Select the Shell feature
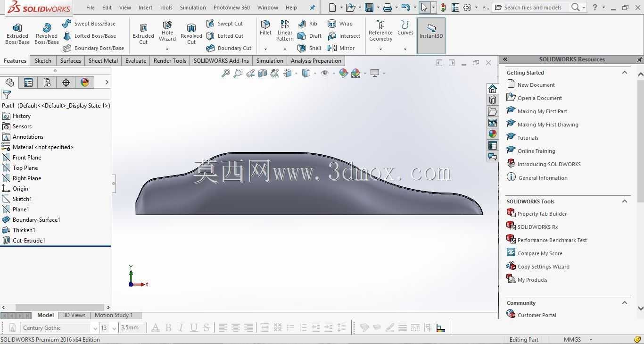This screenshot has height=344, width=644. 309,48
